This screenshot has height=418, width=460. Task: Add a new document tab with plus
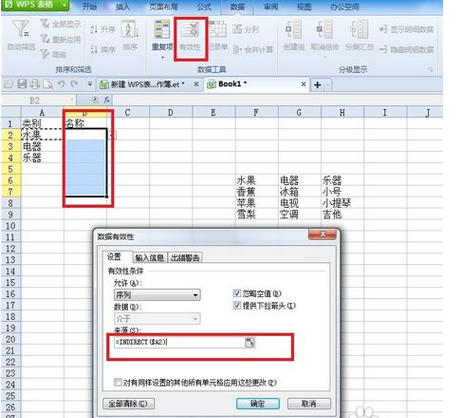click(x=317, y=85)
